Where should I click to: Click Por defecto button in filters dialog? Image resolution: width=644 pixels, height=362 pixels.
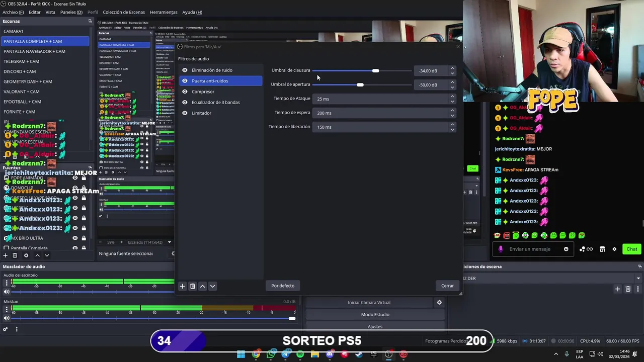(283, 286)
